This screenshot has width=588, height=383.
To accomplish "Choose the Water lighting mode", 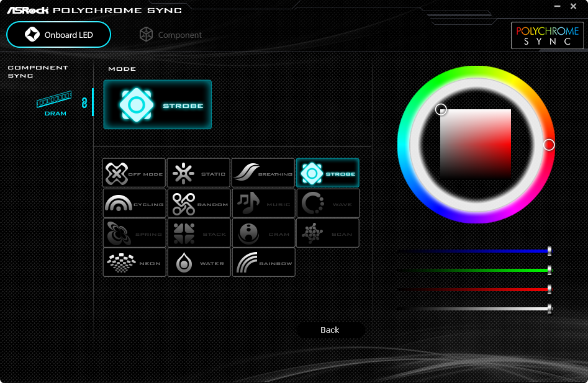I will tap(199, 263).
